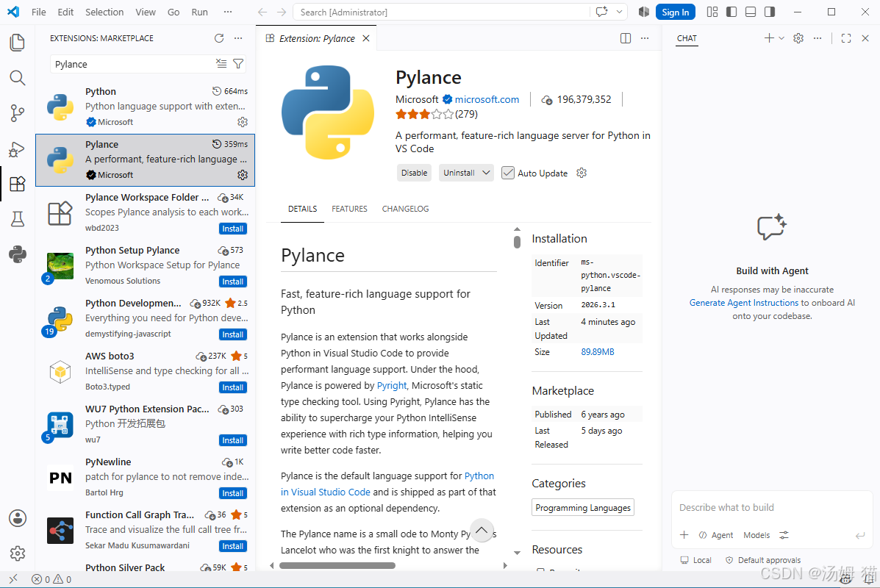Open chat panel more actions ellipsis

pyautogui.click(x=818, y=38)
